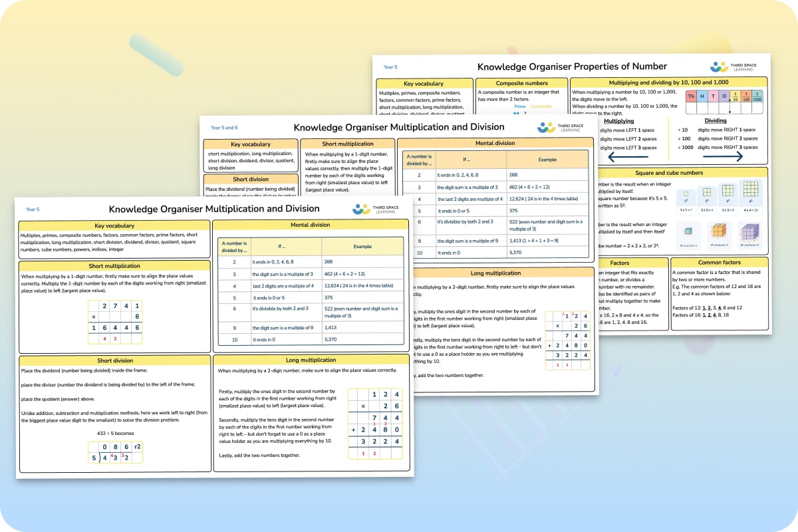Click the 'Example' column header on the front page table

click(362, 246)
